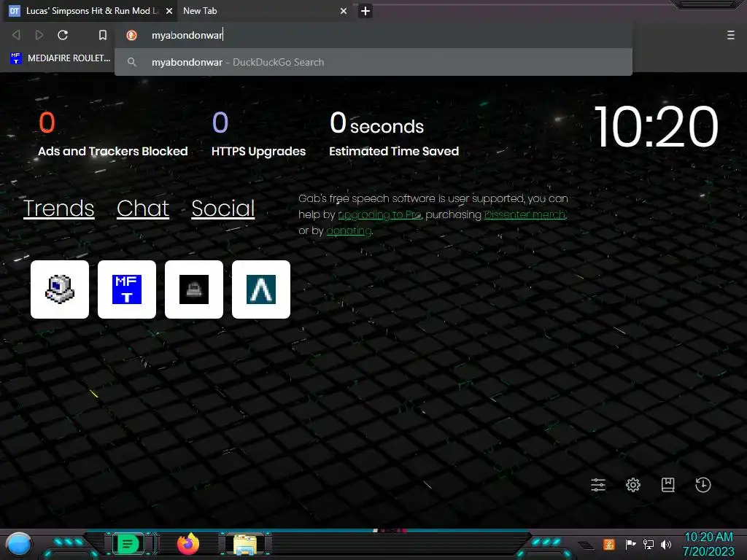Click the search magnifier in suggestion row
Viewport: 747px width, 560px height.
[x=132, y=63]
